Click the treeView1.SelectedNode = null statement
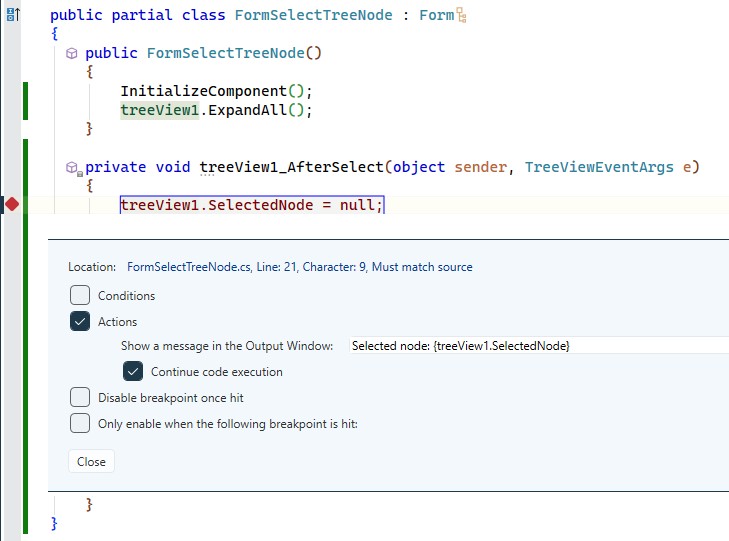The image size is (729, 541). coord(252,205)
